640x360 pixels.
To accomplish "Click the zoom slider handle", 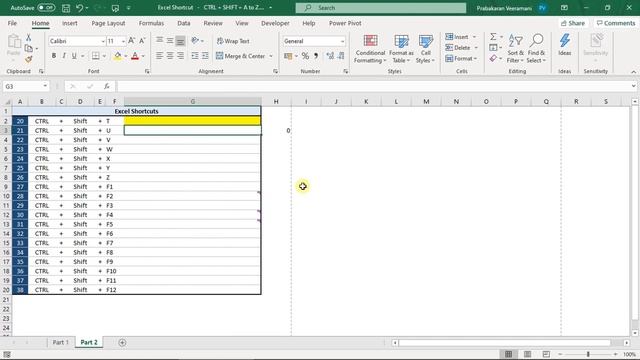I will [588, 354].
